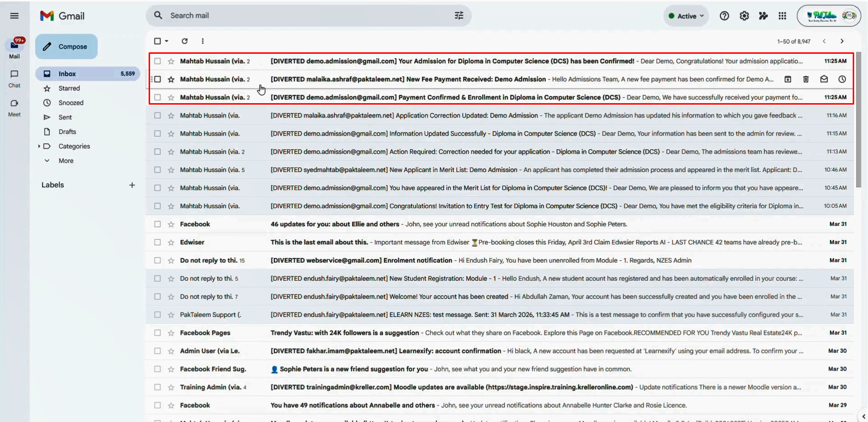Screen dimensions: 868x422
Task: Open the Google apps grid
Action: point(782,16)
